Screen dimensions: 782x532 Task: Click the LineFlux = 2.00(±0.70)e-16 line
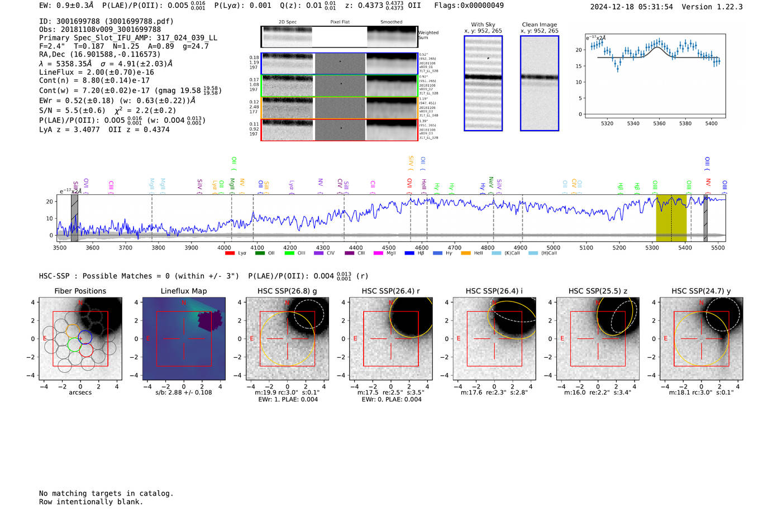[x=97, y=73]
